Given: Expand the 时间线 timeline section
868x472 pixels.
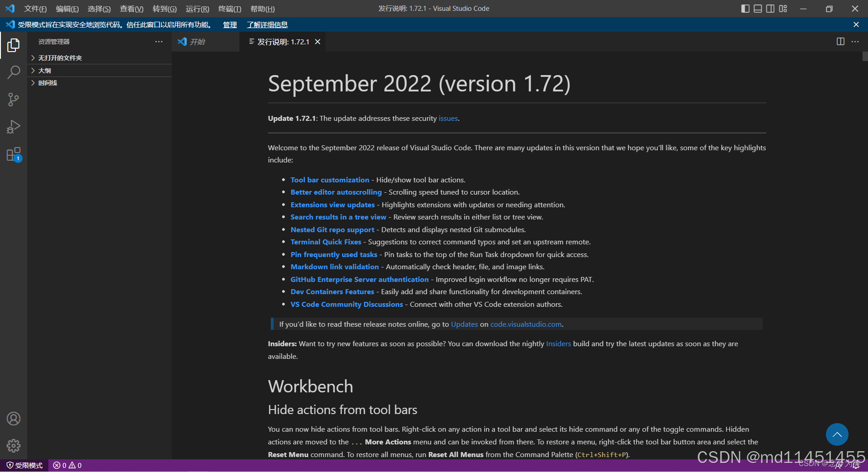Looking at the screenshot, I should [99, 83].
